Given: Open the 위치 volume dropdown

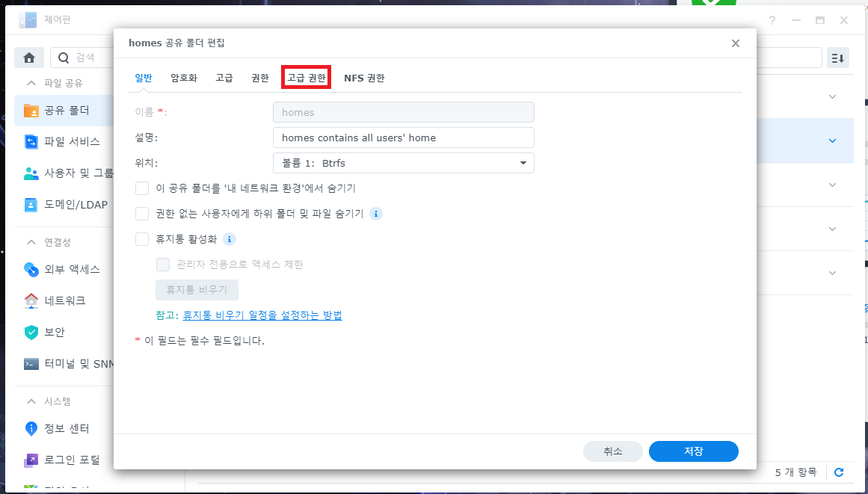Looking at the screenshot, I should click(x=403, y=163).
